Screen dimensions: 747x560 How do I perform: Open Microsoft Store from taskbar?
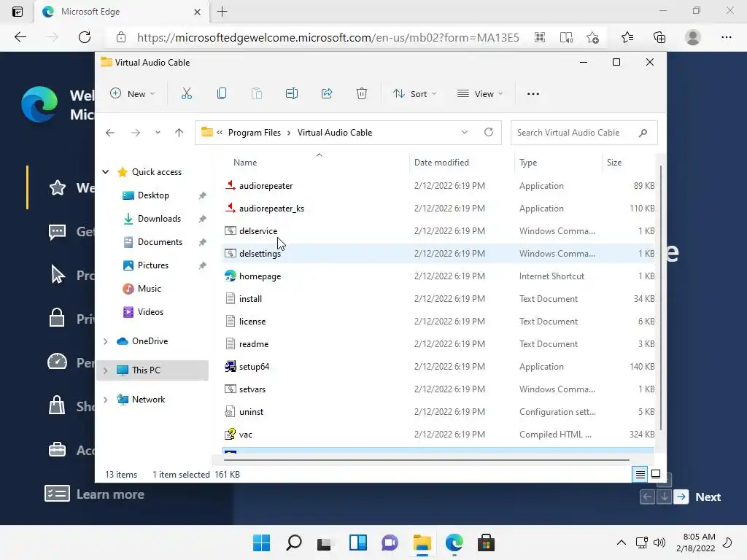pos(486,542)
